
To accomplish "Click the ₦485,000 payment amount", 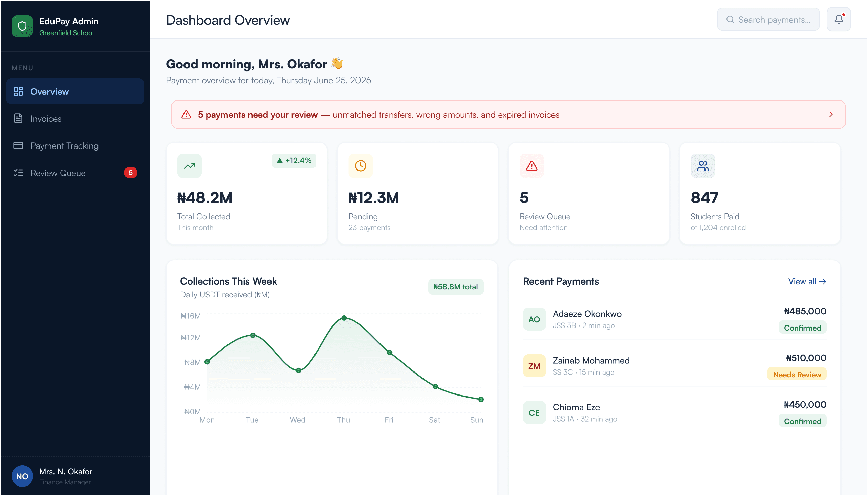I will 806,311.
